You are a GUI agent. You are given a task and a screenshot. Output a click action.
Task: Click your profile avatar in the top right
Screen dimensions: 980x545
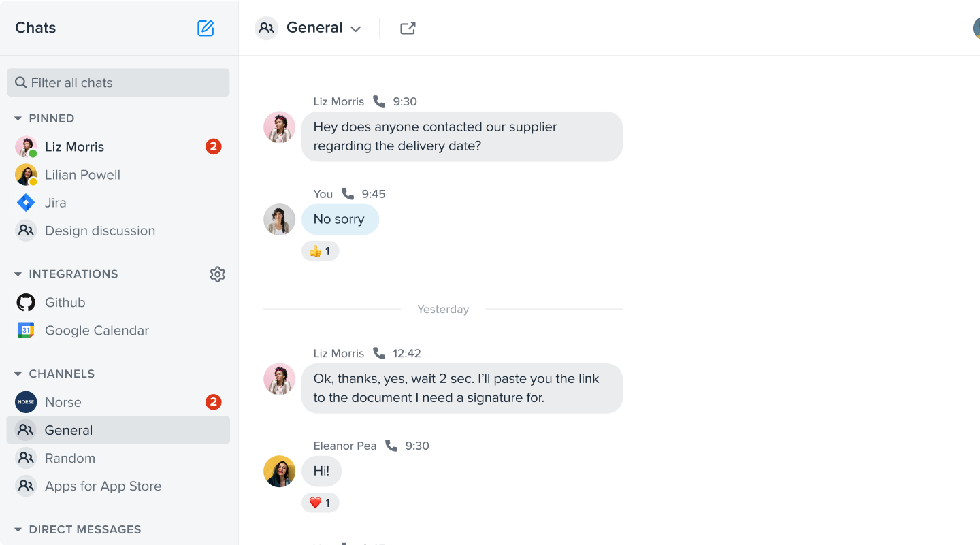click(x=977, y=28)
